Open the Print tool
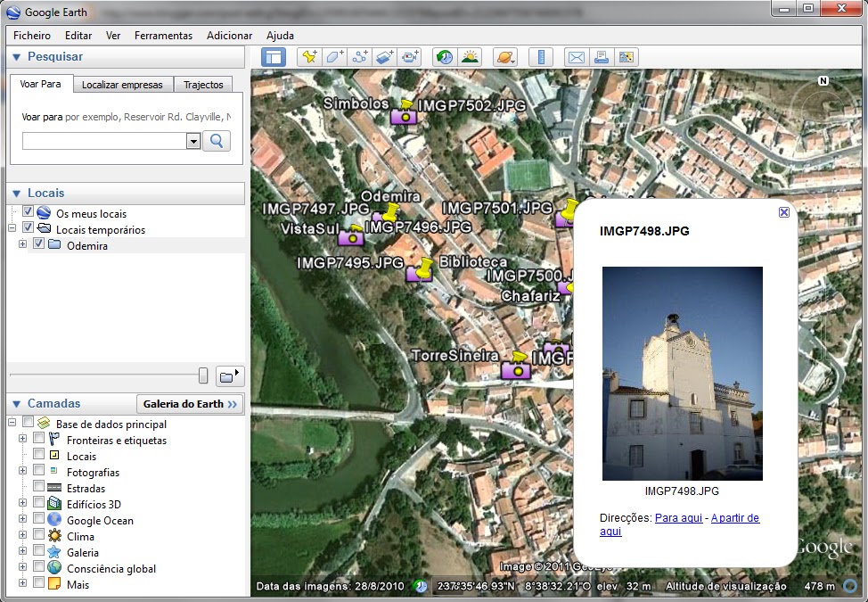Screen dimensions: 868x602 (x=601, y=56)
